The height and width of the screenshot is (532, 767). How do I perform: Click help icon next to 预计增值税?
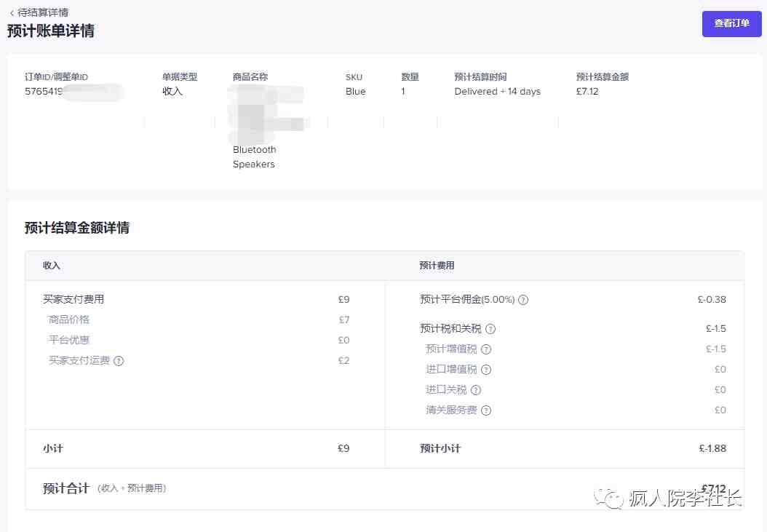(x=486, y=349)
